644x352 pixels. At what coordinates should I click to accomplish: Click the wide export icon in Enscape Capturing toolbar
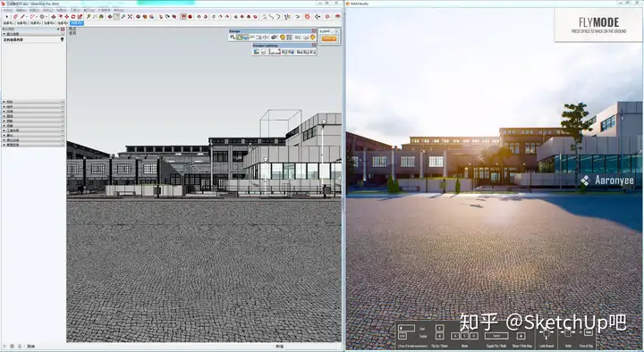coord(275,52)
